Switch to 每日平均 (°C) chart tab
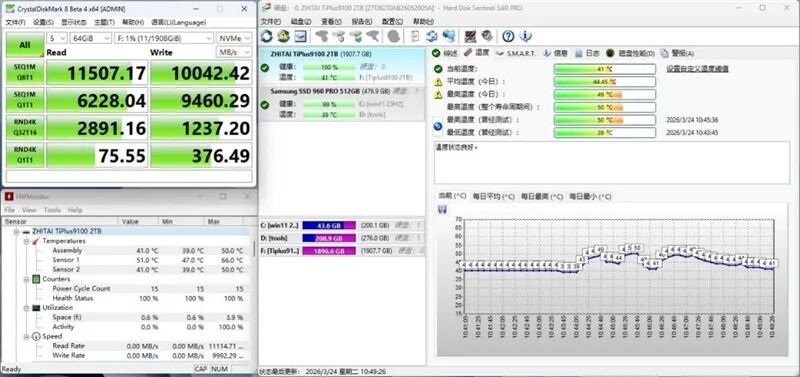The width and height of the screenshot is (800, 377). click(x=493, y=196)
